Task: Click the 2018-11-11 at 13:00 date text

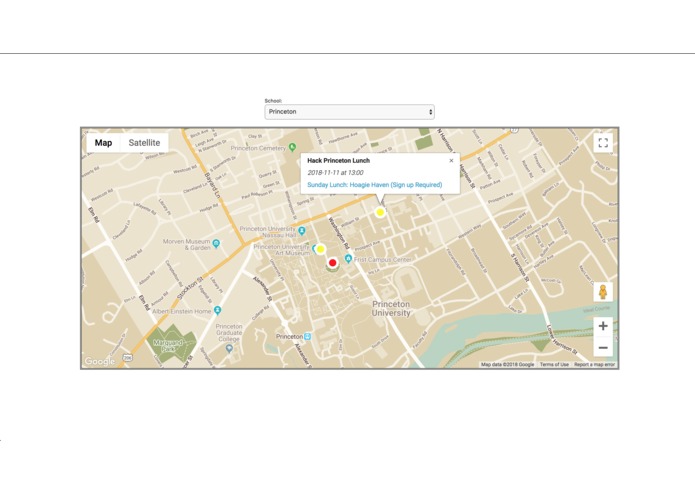Action: [335, 173]
